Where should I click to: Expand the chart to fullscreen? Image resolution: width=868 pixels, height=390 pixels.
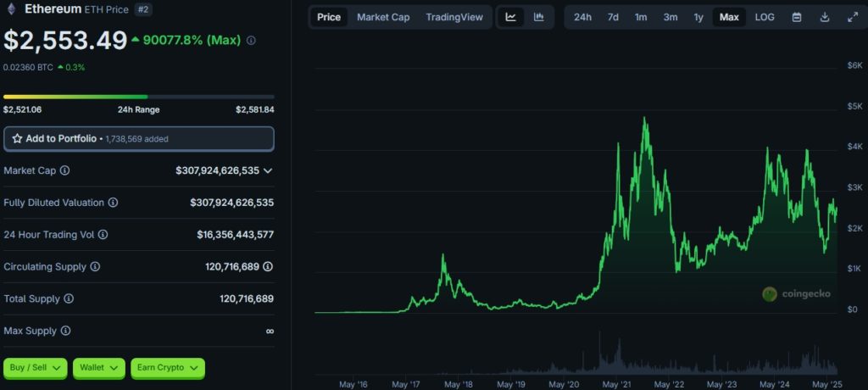coord(852,17)
